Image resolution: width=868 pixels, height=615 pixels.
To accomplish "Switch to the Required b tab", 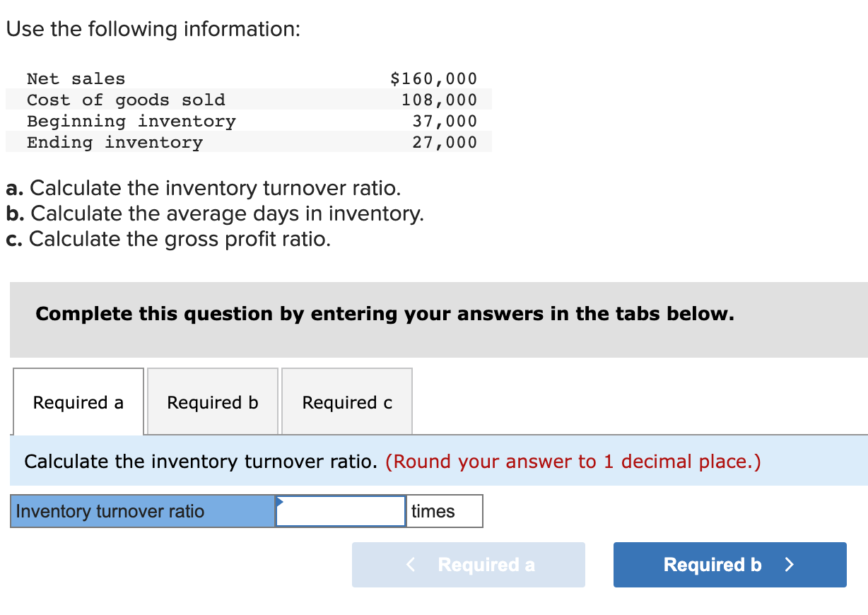I will coord(211,402).
